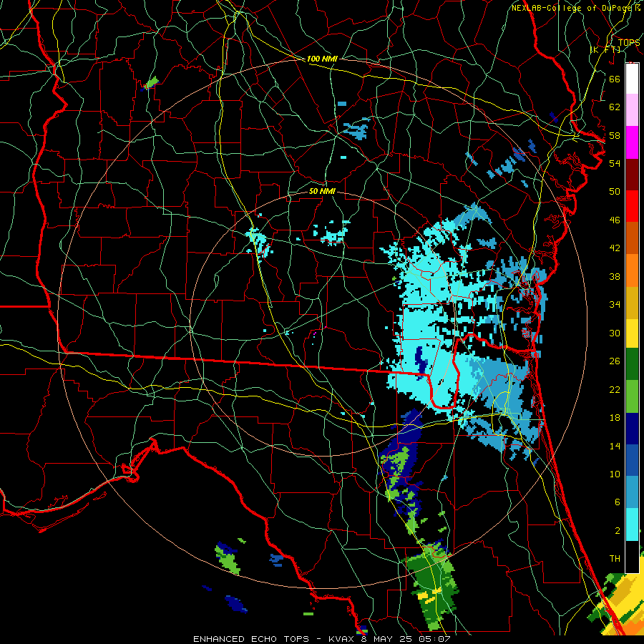Screen dimensions: 644x644
Task: Click the "42" legend value
Action: point(615,248)
